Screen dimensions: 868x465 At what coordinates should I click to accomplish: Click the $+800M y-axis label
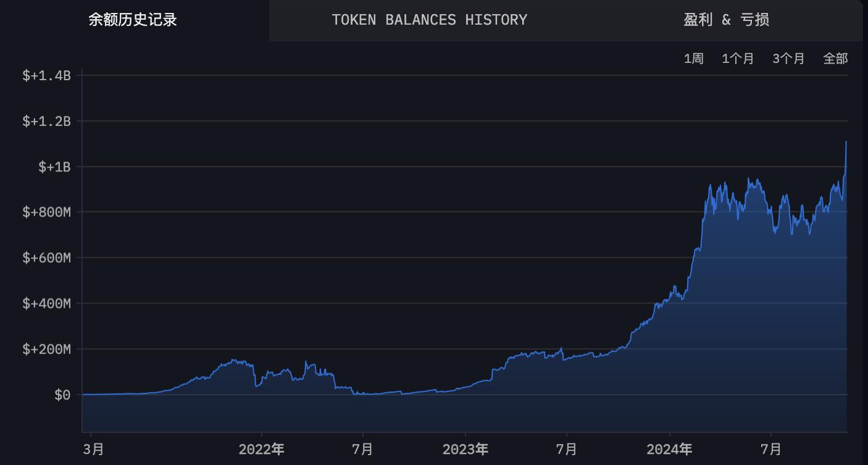pos(47,213)
